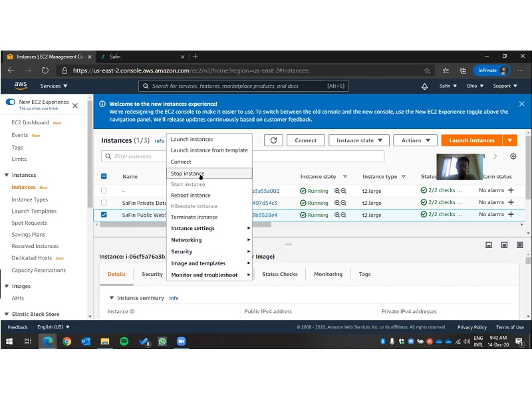
Task: Open the Launch instances split arrow
Action: pyautogui.click(x=510, y=140)
